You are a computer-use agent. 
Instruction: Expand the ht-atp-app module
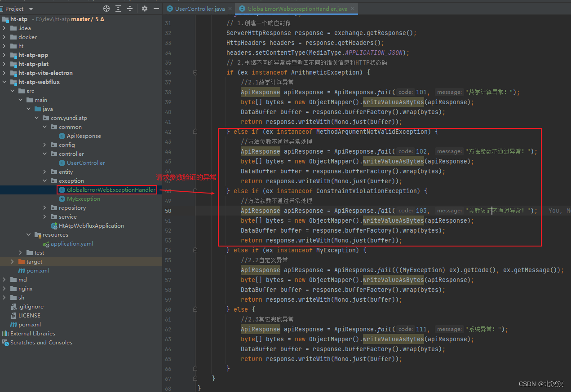4,55
